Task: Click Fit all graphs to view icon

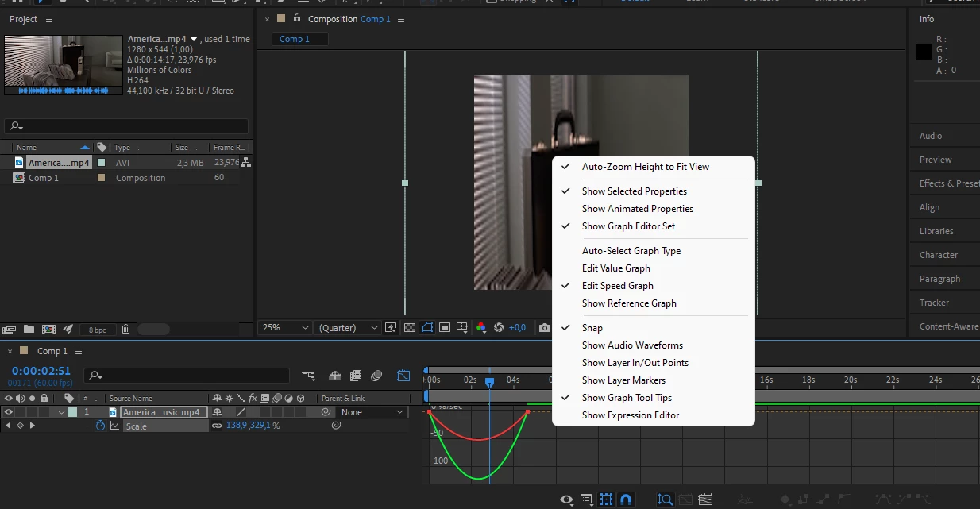Action: point(704,499)
